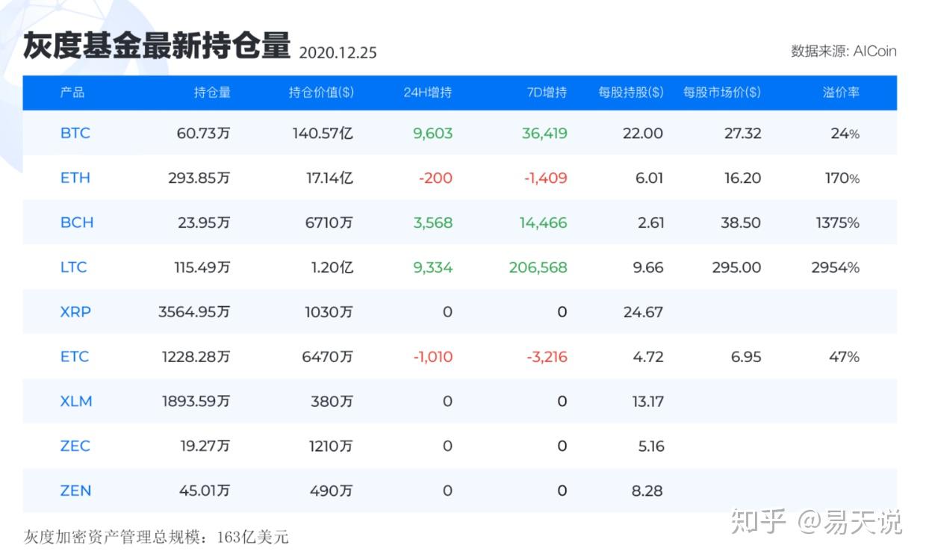Sort by the 持仓量 column header
This screenshot has height=560, width=926.
(x=214, y=93)
